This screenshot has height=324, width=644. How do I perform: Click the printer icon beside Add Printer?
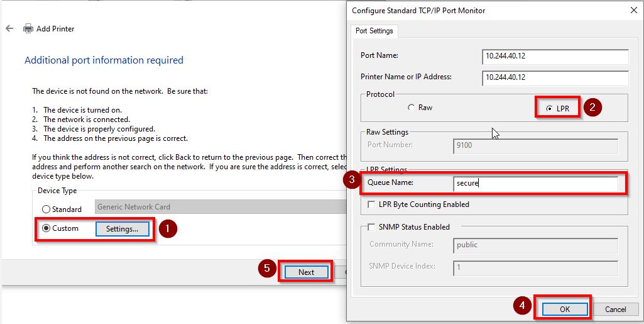coord(28,29)
